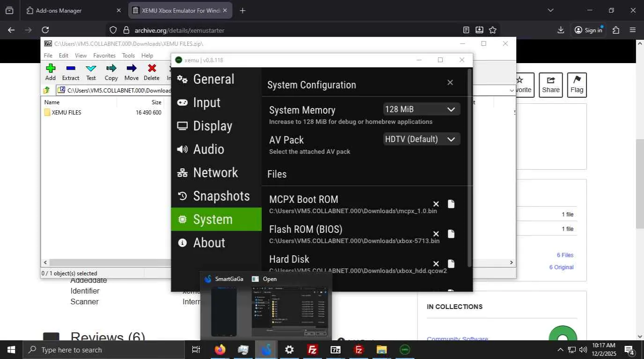Click Extract in the 7-Zip toolbar
The image size is (644, 359).
pos(71,72)
